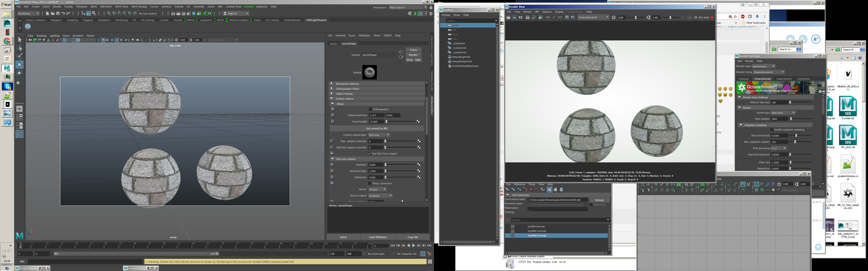Enable wireframe cube display in the viewport toolbar

(x=99, y=40)
